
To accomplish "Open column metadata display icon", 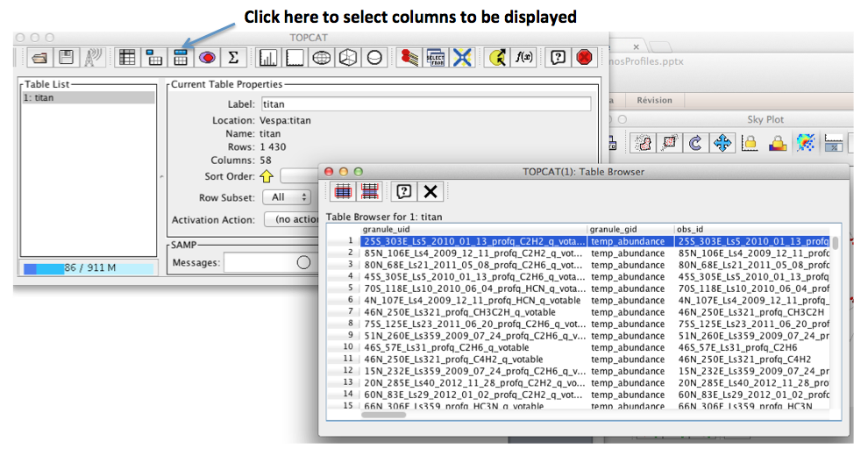I will (181, 58).
